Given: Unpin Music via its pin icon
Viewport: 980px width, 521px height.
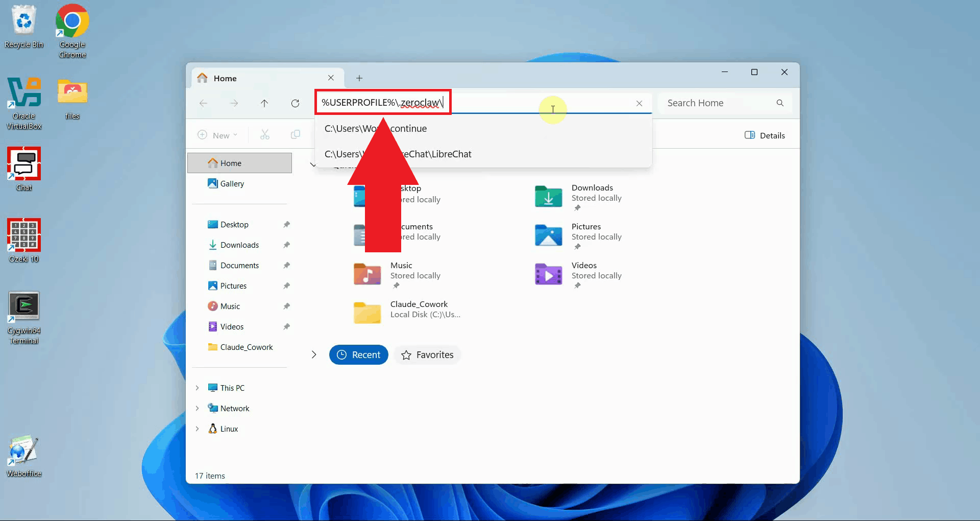Looking at the screenshot, I should click(286, 306).
